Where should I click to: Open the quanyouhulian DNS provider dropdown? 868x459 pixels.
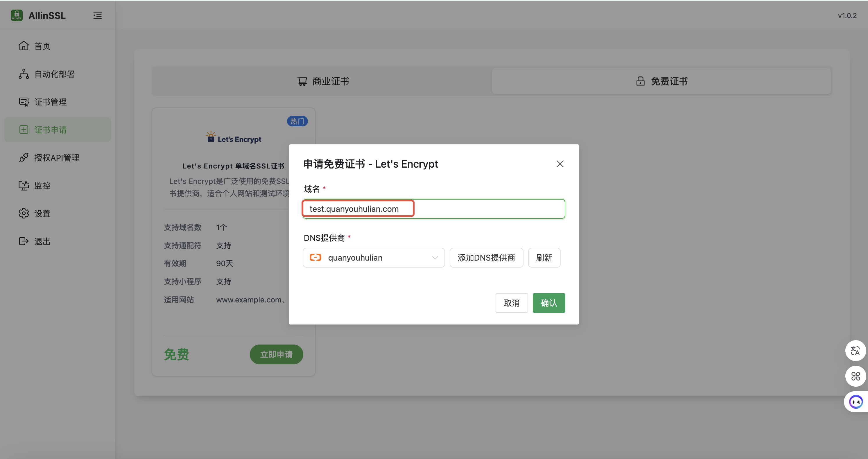(373, 258)
